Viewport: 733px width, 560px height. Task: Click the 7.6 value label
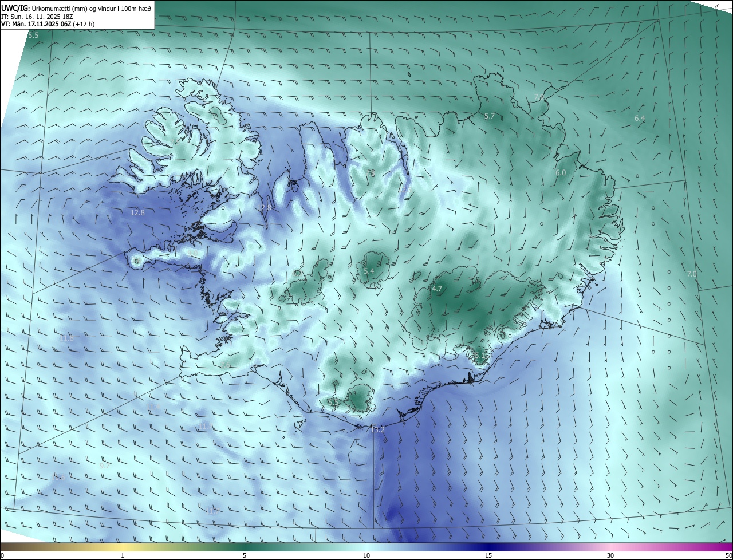[226, 365]
